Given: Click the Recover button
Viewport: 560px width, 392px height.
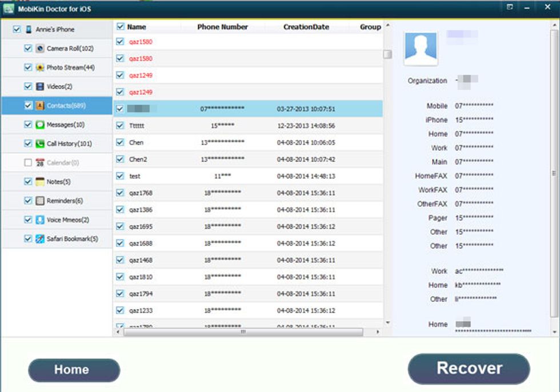Looking at the screenshot, I should point(469,368).
